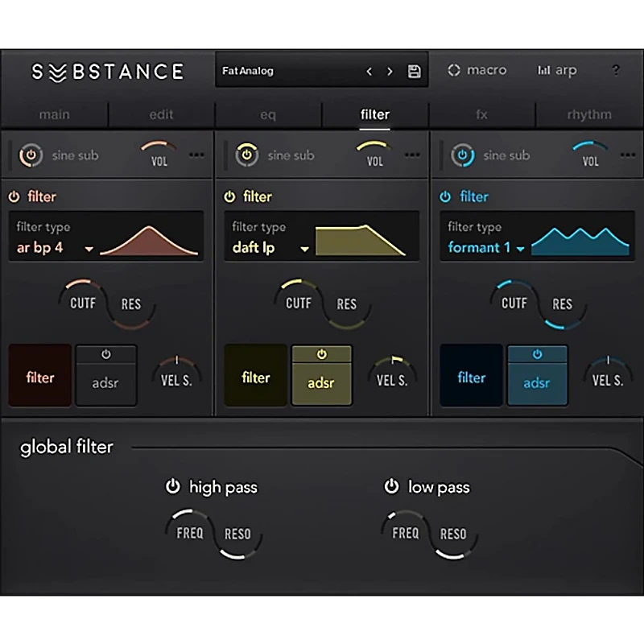
Task: Toggle power on first sine sub oscillator
Action: pos(31,155)
